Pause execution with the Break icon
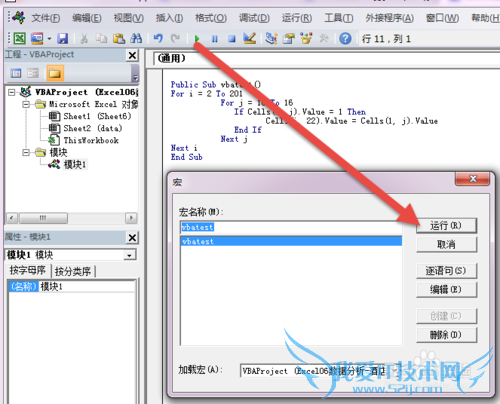Image resolution: width=500 pixels, height=404 pixels. coord(215,39)
